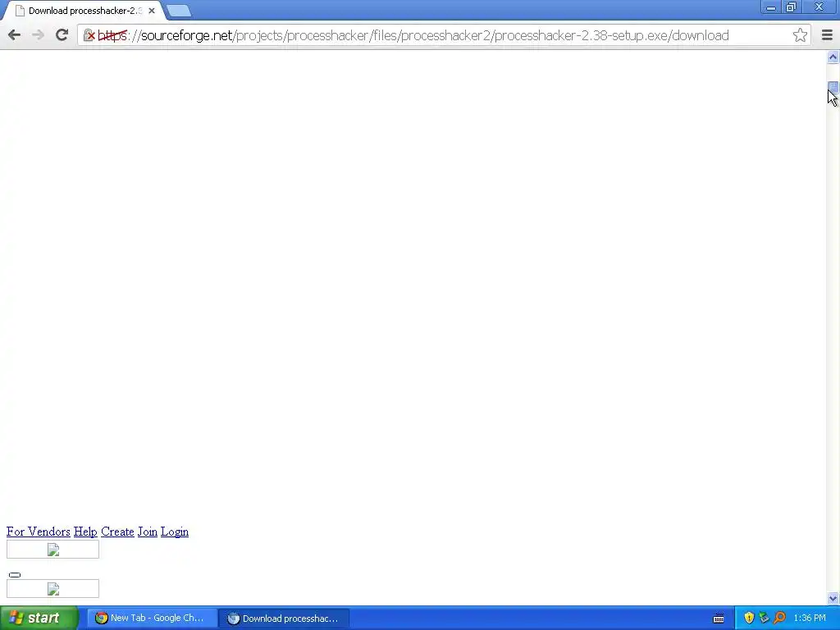Open the For Vendors link
840x630 pixels.
38,532
